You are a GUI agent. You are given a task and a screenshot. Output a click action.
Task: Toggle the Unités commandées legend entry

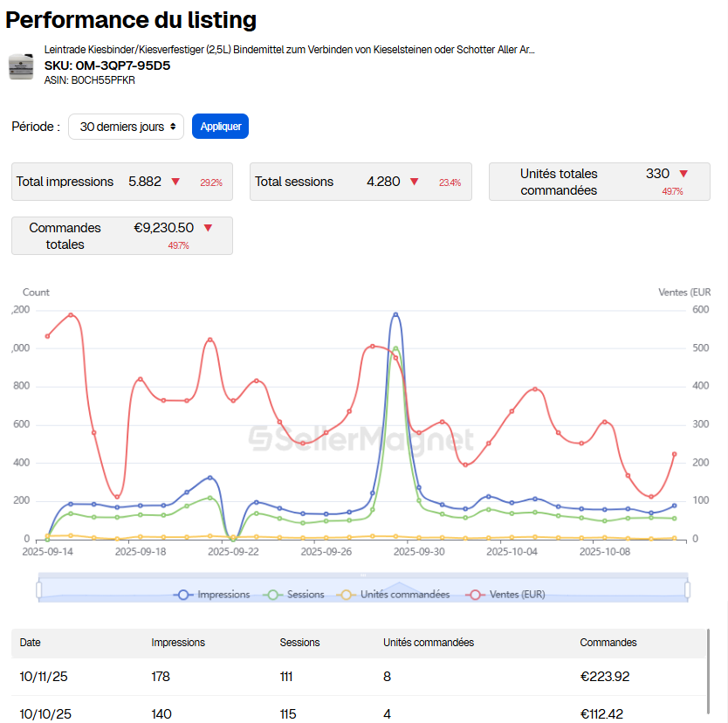395,595
